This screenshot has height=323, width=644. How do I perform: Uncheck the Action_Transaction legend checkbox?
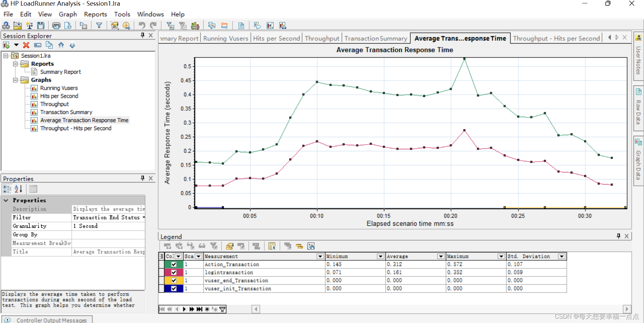tap(174, 264)
